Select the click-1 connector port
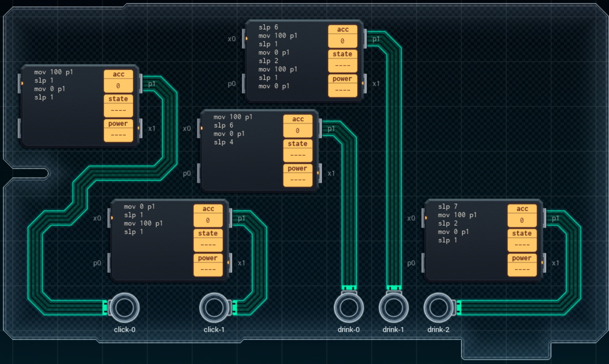The image size is (609, 364). (214, 308)
